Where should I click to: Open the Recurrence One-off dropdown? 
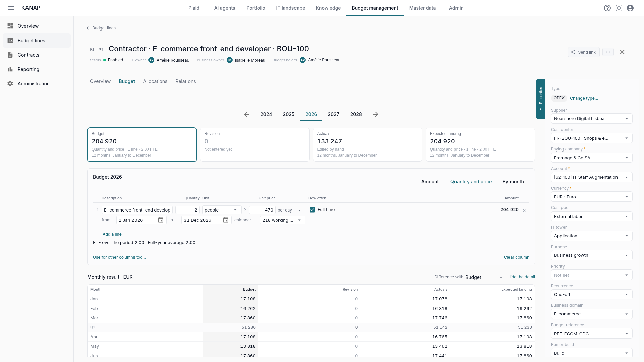pyautogui.click(x=592, y=294)
